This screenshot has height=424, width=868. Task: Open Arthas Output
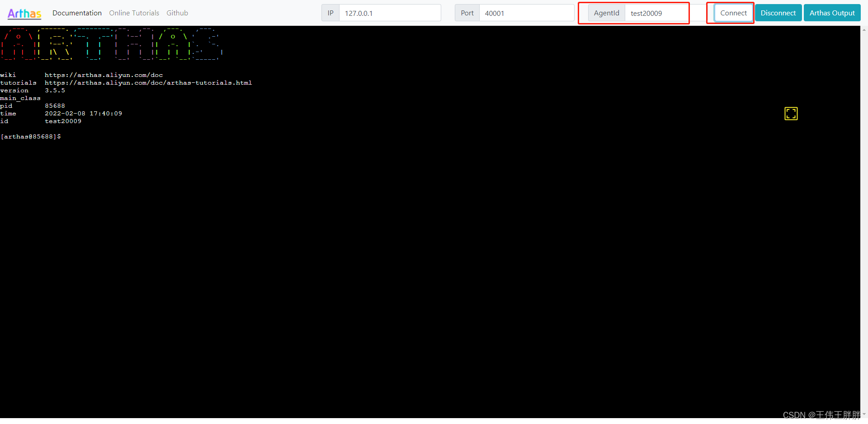coord(832,13)
